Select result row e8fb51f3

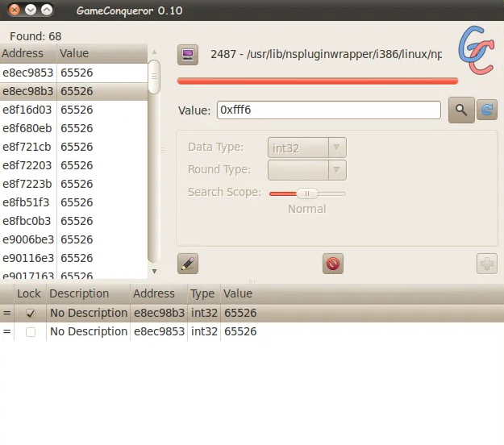coord(73,202)
